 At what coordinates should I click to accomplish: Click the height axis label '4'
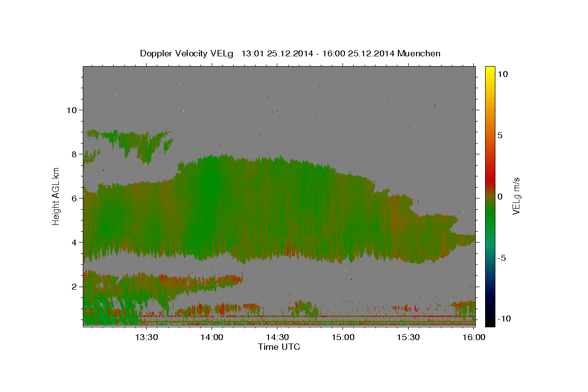coord(73,242)
